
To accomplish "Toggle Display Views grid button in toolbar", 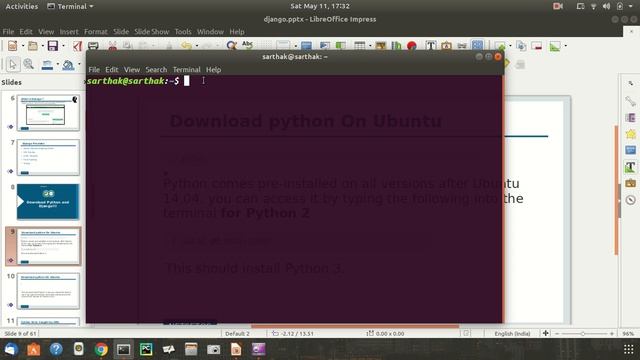I will click(477, 45).
